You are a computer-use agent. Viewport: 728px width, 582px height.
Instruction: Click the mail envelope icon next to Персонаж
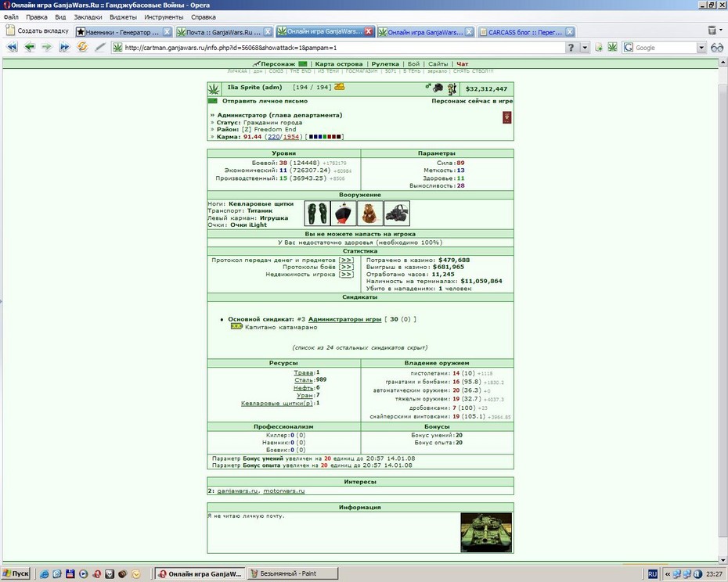(x=303, y=64)
